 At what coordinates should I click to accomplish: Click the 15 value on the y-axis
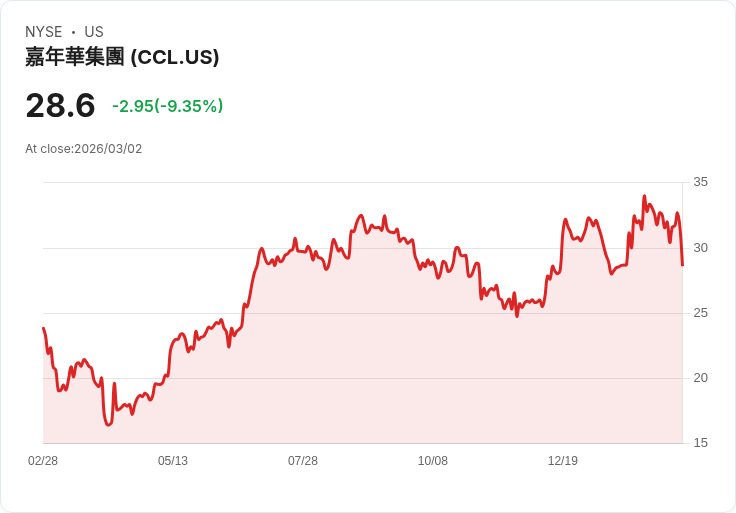click(x=701, y=443)
